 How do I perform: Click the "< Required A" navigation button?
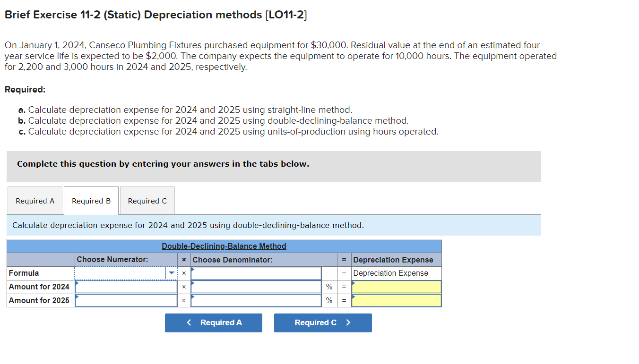click(x=213, y=322)
